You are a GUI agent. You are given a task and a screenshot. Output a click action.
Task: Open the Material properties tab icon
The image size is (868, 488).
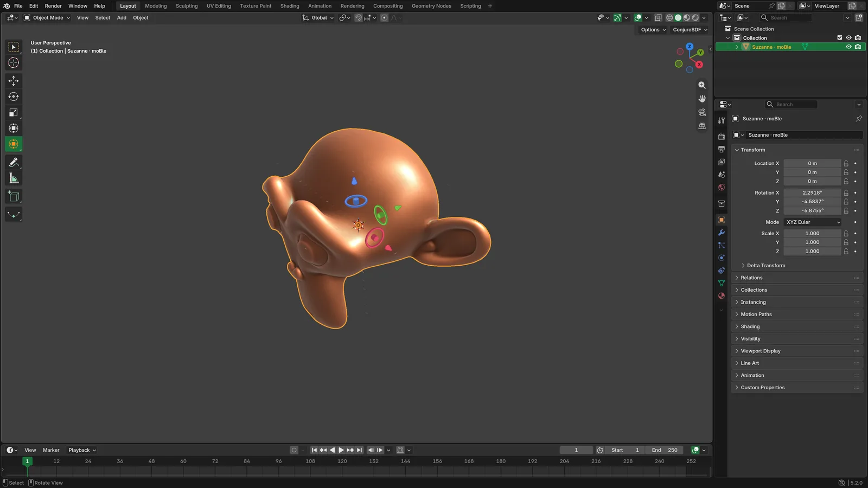722,296
